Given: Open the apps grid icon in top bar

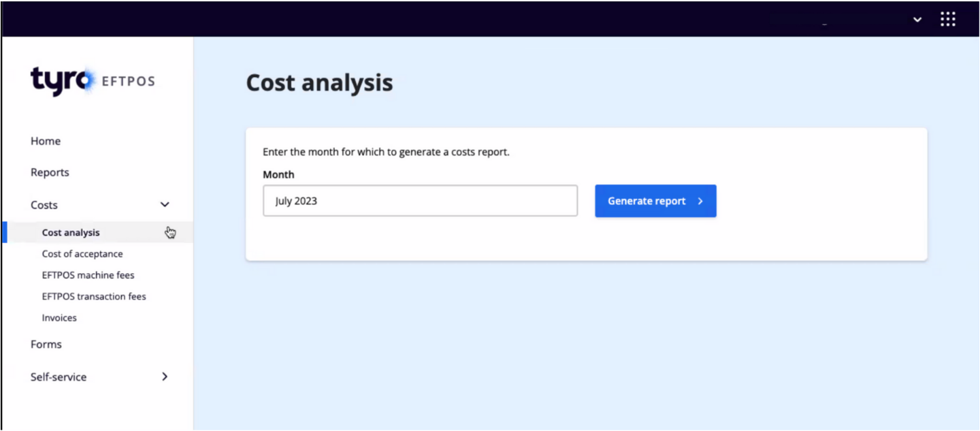Looking at the screenshot, I should 947,19.
